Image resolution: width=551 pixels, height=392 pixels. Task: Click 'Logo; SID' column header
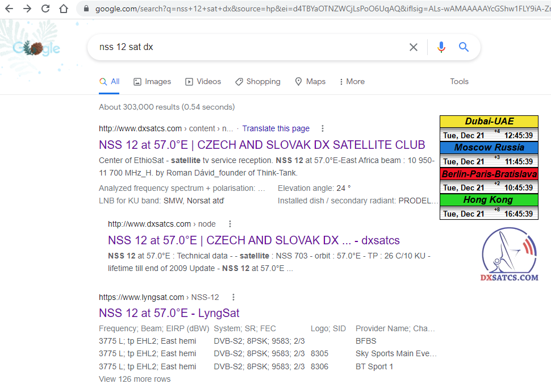(328, 328)
